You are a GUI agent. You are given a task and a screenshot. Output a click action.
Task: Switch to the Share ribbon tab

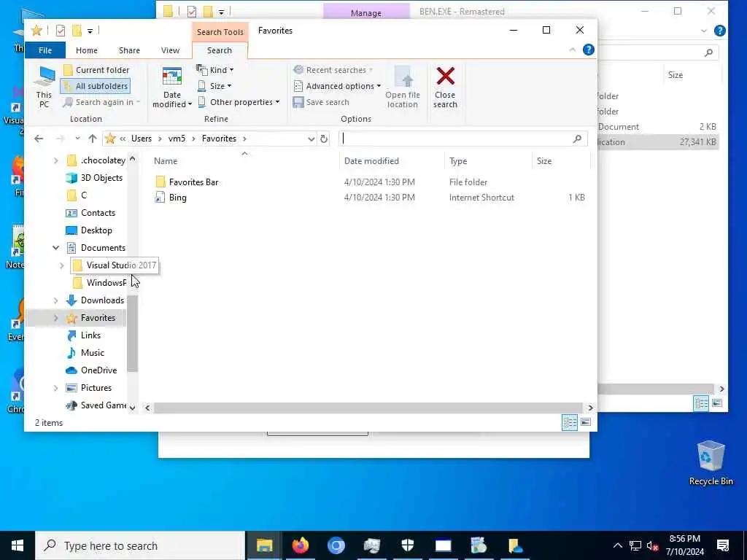coord(129,50)
